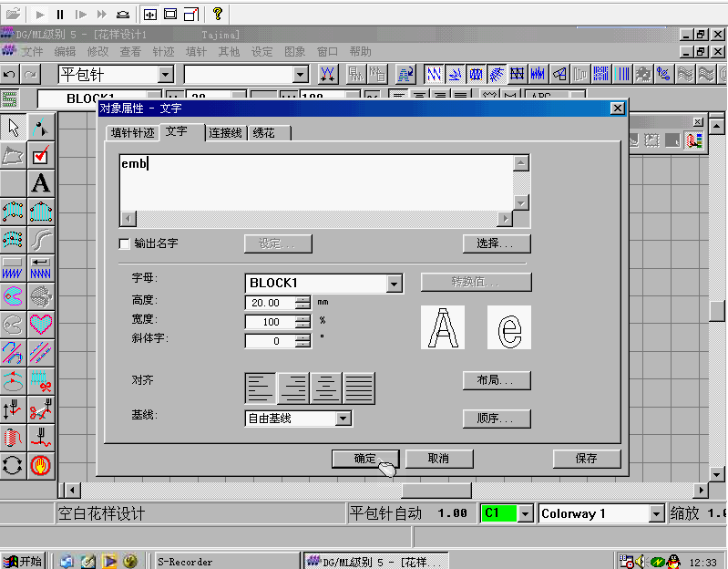Expand the 自由基线 baseline dropdown

pyautogui.click(x=343, y=419)
